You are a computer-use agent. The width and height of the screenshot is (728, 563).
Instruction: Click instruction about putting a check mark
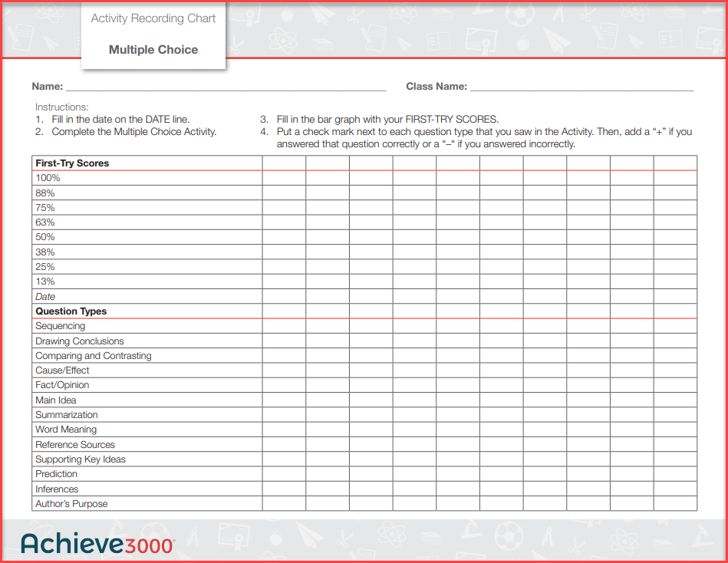coord(484,138)
